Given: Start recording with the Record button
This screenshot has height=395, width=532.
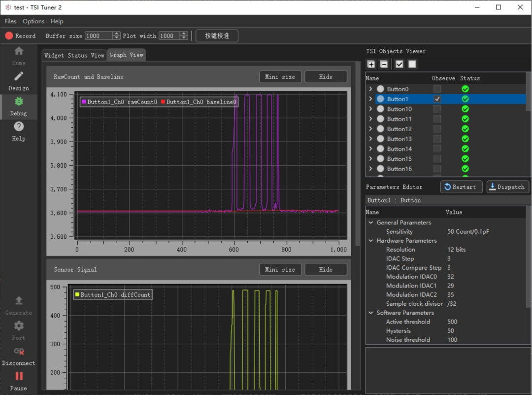Looking at the screenshot, I should click(21, 36).
